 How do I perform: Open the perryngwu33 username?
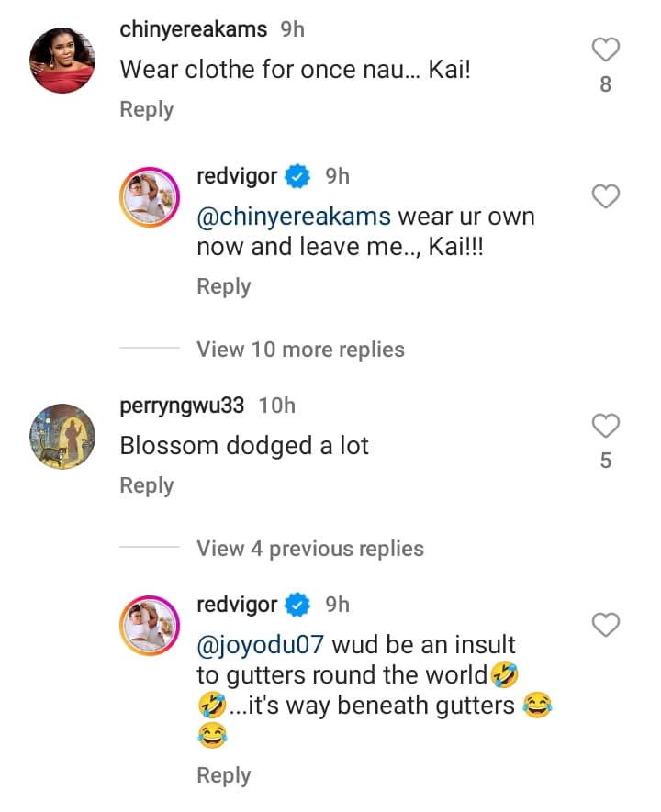[x=182, y=405]
